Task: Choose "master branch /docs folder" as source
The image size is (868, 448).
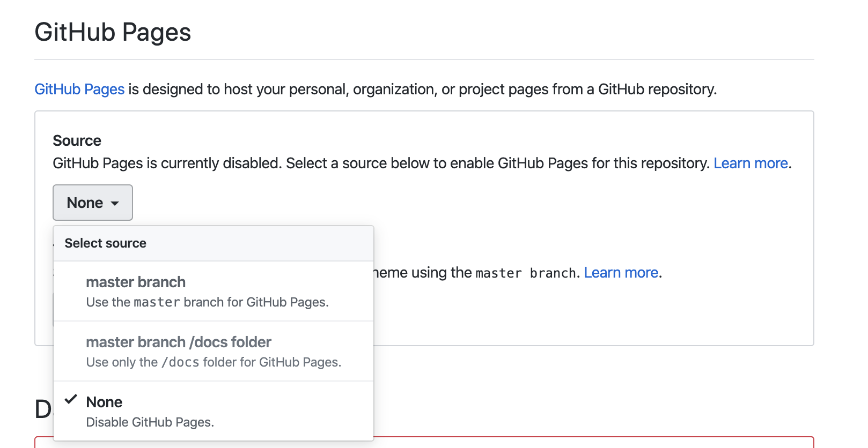Action: tap(179, 342)
